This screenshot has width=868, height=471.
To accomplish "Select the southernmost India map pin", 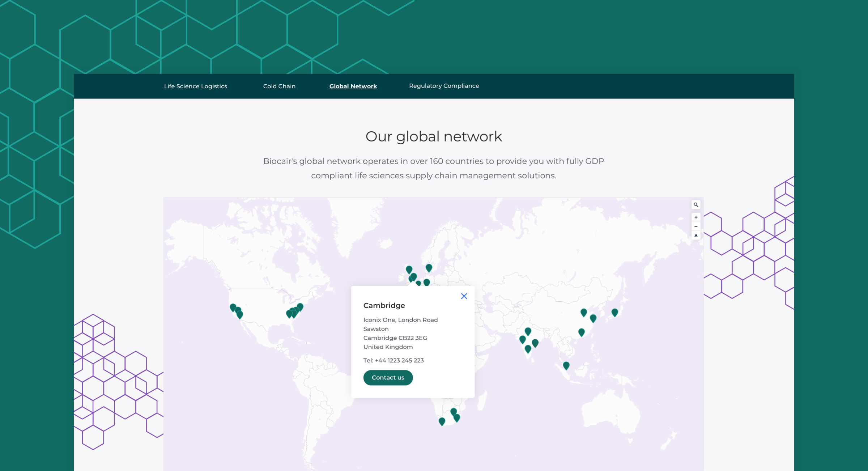I will pos(528,349).
